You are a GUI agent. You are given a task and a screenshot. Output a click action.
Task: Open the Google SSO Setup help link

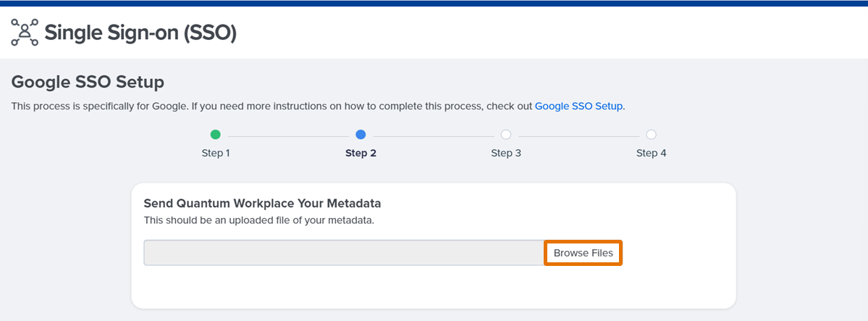pos(578,106)
